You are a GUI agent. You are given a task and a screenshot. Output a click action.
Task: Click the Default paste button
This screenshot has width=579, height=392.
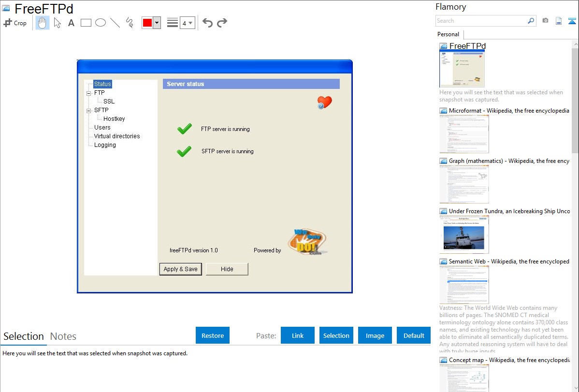pos(414,335)
